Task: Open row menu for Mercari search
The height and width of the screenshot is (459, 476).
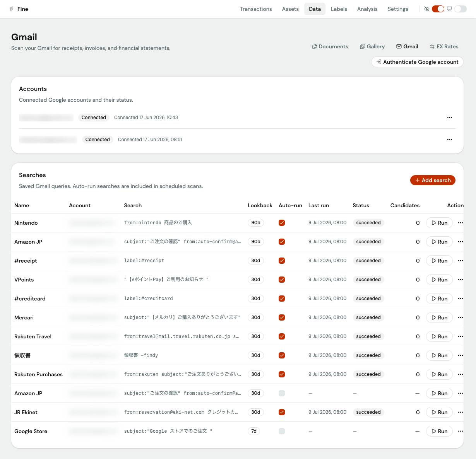Action: tap(461, 317)
